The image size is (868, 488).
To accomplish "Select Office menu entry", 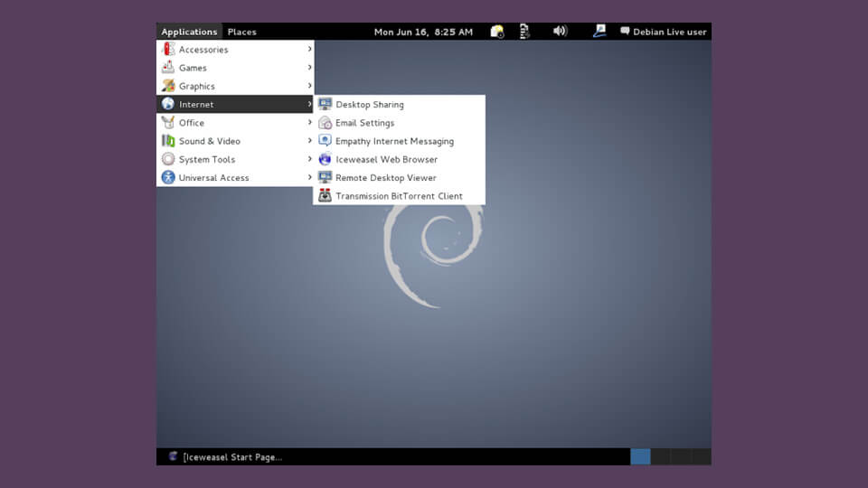I will coord(235,122).
